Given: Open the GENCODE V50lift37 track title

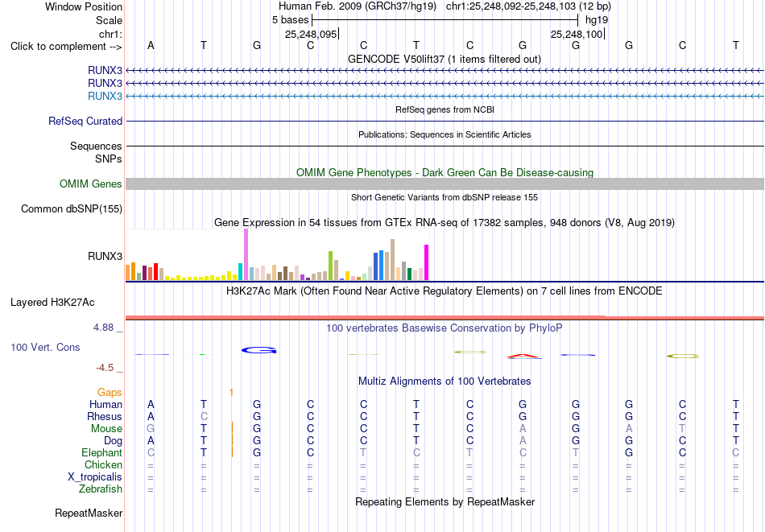Looking at the screenshot, I should pos(444,59).
